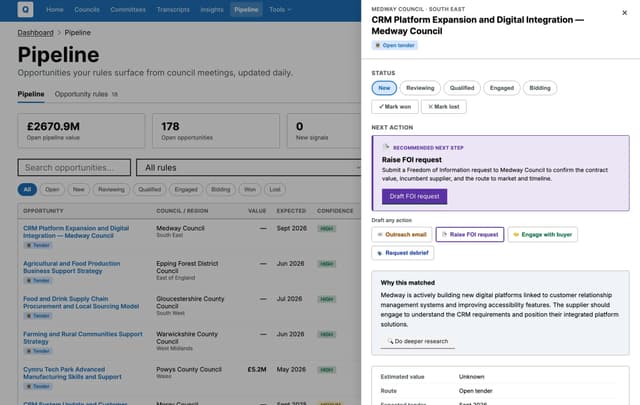Click the 178 open opportunities card
Image resolution: width=640 pixels, height=405 pixels.
pos(216,131)
